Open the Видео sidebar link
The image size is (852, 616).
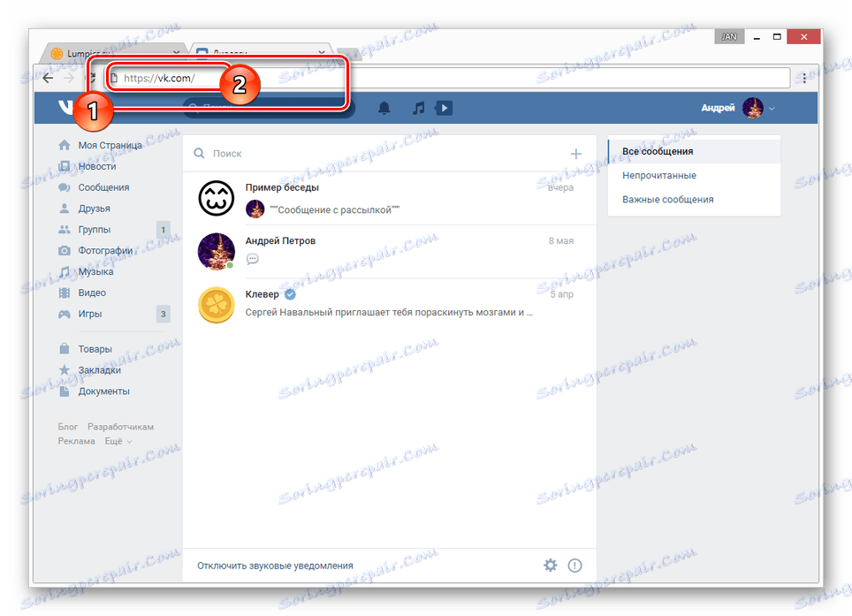(x=92, y=293)
